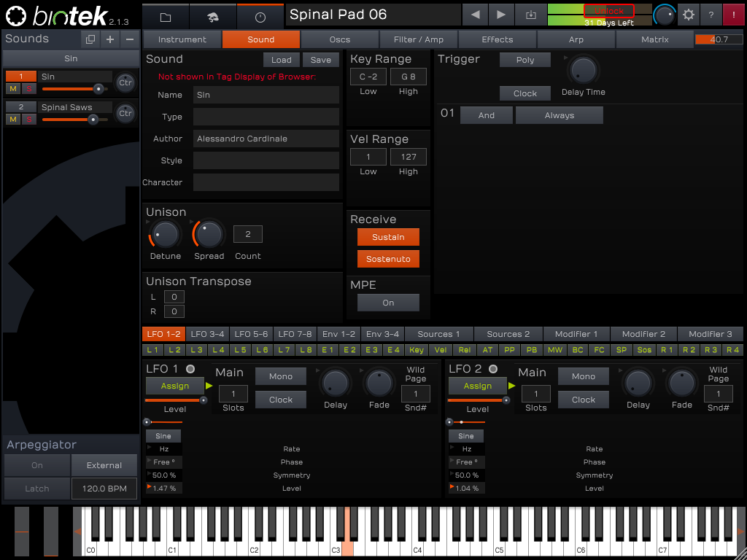Disable the Sustain receive toggle
The width and height of the screenshot is (747, 560).
coord(388,237)
